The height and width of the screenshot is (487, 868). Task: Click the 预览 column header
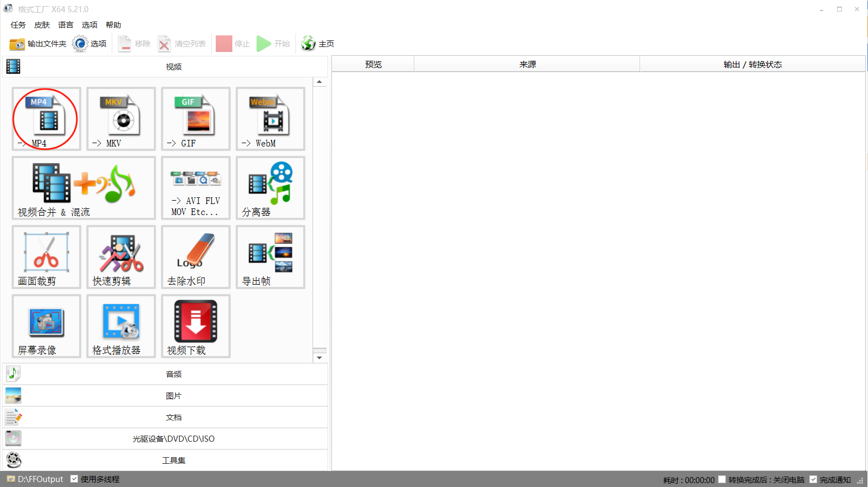pyautogui.click(x=373, y=64)
